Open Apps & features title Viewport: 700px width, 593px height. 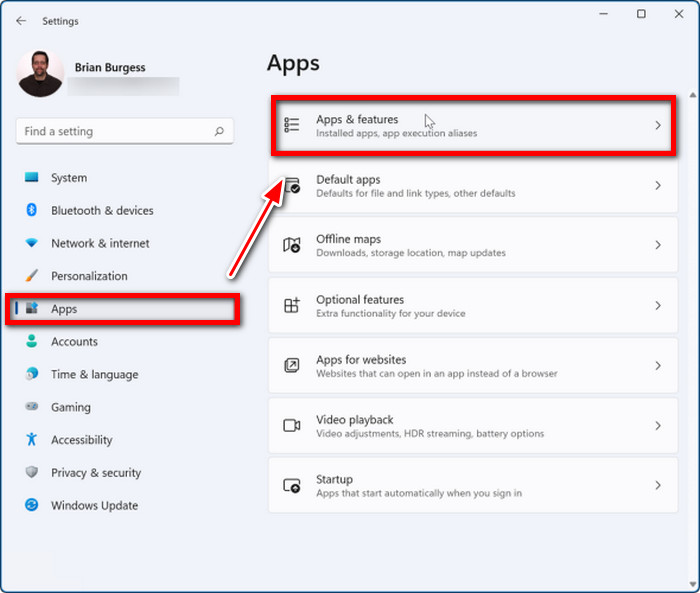[x=357, y=119]
